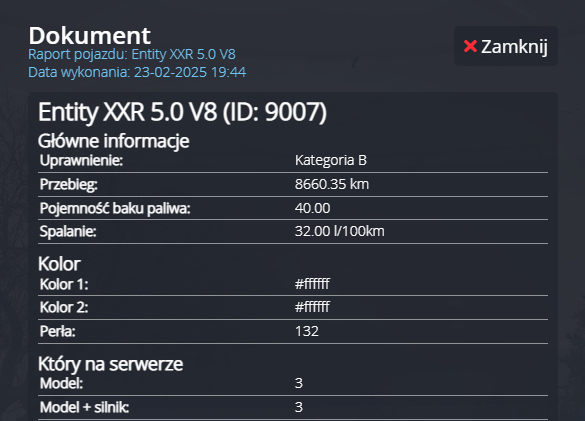Click the Model + silnik row label
The height and width of the screenshot is (421, 585).
pyautogui.click(x=84, y=407)
